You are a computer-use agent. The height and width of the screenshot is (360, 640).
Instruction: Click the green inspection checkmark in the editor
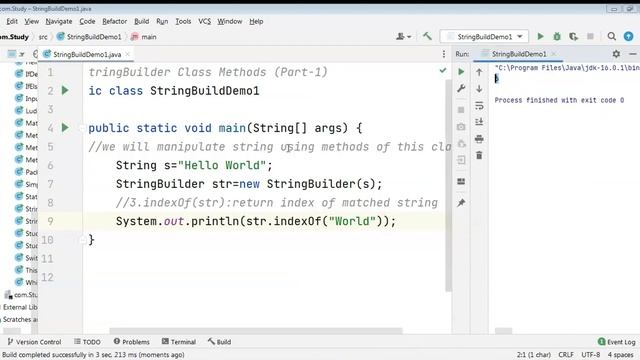point(443,71)
